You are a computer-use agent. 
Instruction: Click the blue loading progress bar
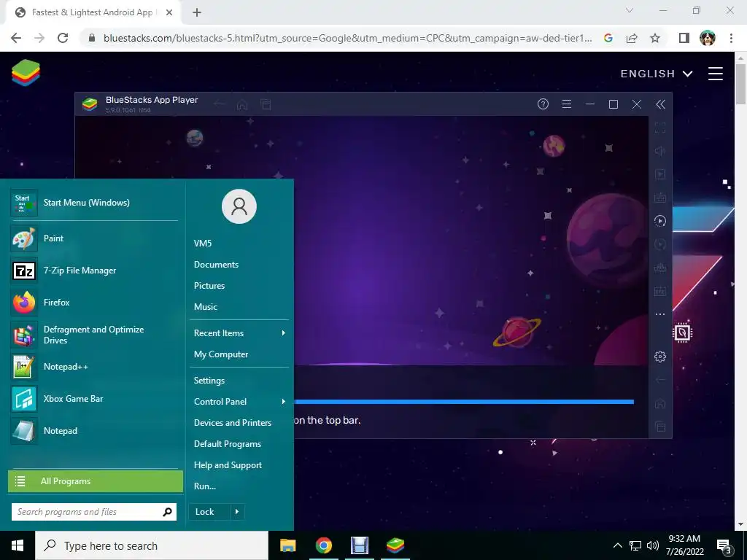pos(464,402)
